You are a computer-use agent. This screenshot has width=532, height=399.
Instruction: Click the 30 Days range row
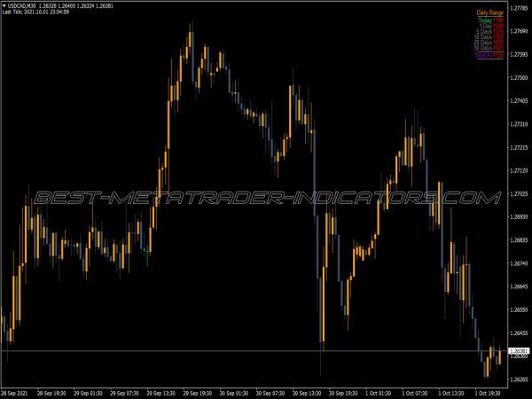[x=490, y=54]
